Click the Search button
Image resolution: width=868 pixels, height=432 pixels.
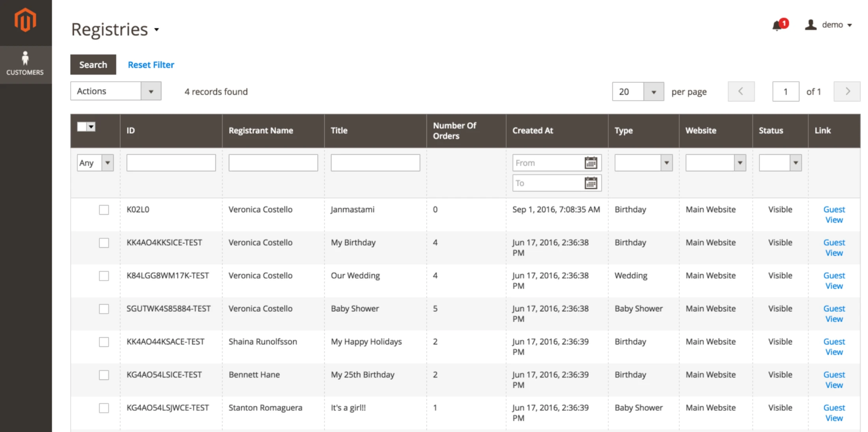(93, 65)
